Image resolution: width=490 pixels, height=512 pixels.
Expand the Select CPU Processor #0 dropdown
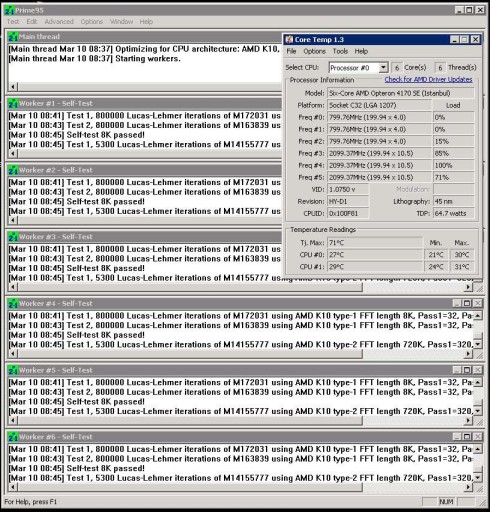(383, 68)
